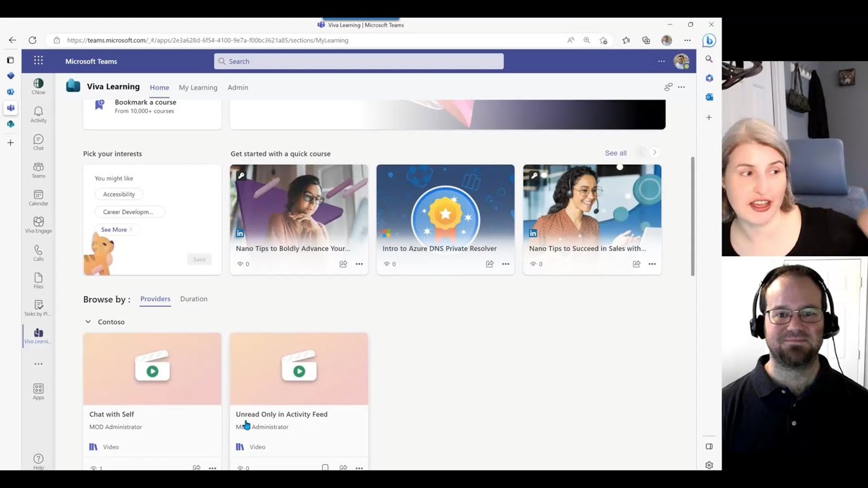This screenshot has width=868, height=488.
Task: Open the Teams app launcher waffle
Action: click(x=38, y=60)
